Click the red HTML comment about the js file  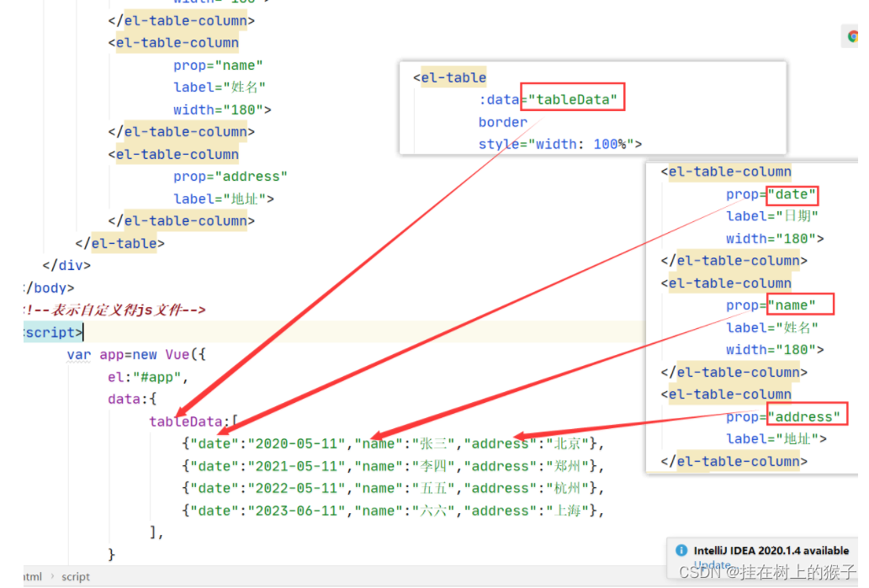[x=114, y=310]
